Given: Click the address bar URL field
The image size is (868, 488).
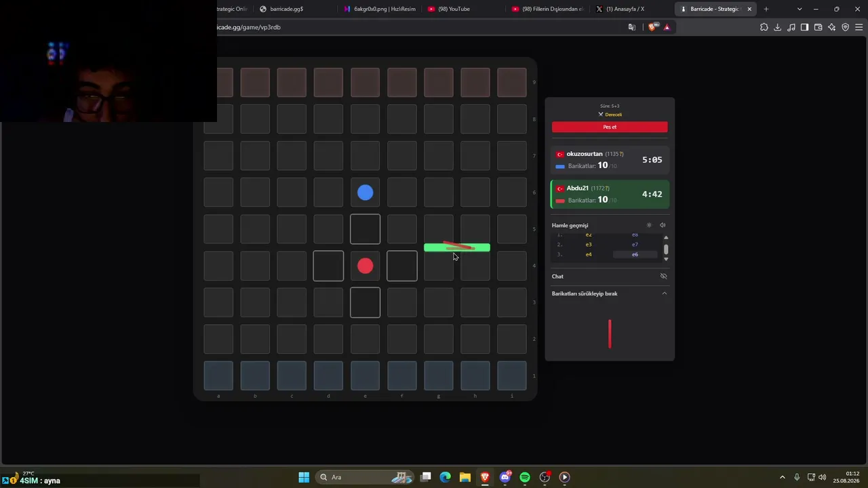Looking at the screenshot, I should (x=420, y=27).
